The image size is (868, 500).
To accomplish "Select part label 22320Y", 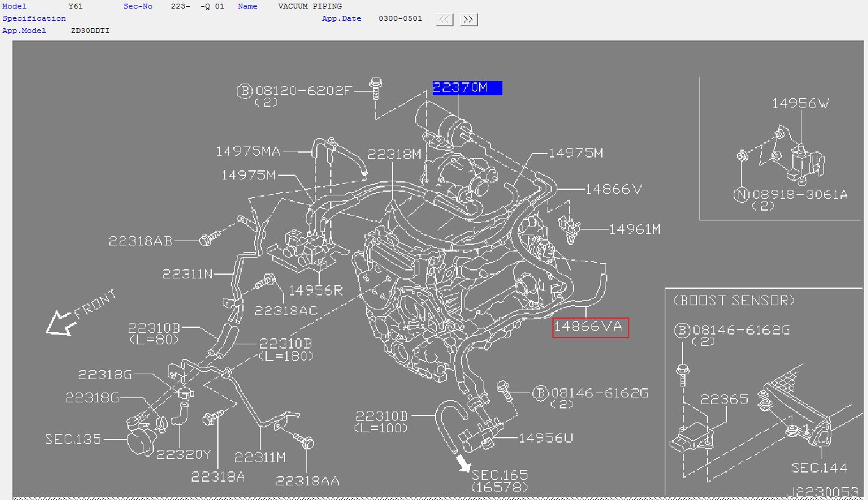I will 183,454.
